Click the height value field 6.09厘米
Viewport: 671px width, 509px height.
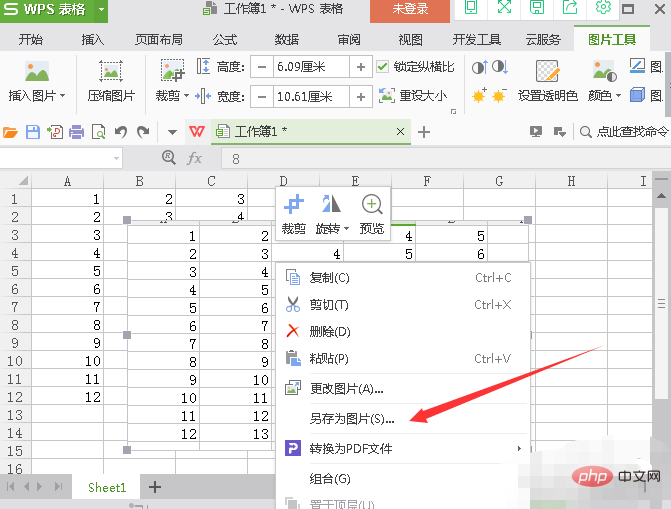(x=312, y=67)
